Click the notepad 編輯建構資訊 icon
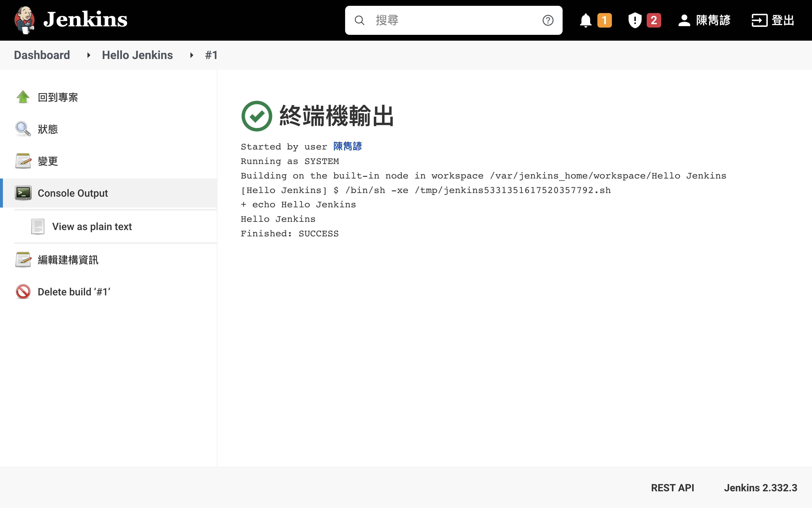The height and width of the screenshot is (508, 812). 23,260
